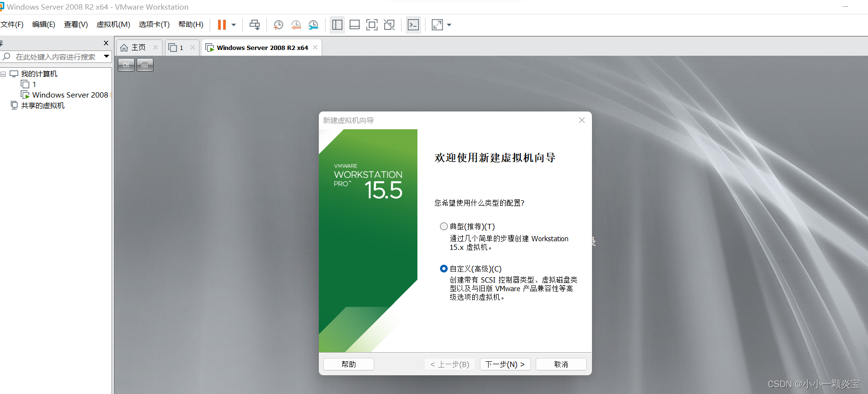The width and height of the screenshot is (868, 394).
Task: Click the 上一步(B) back button
Action: pos(450,364)
